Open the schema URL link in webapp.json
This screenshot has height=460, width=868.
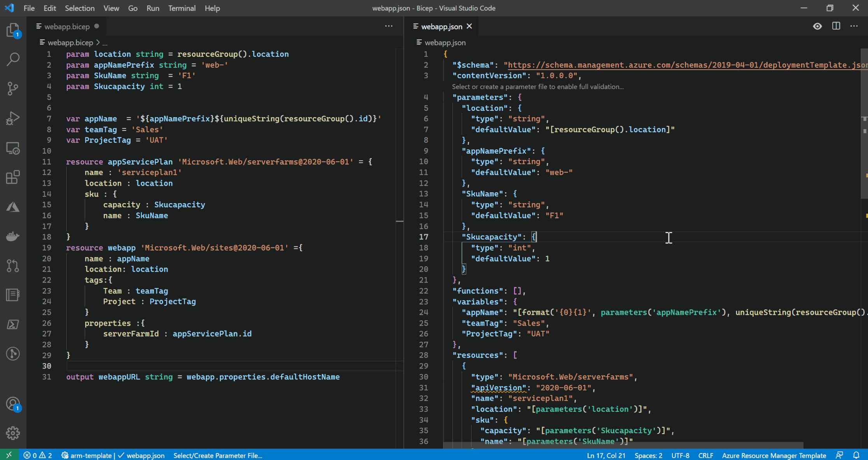pyautogui.click(x=688, y=65)
